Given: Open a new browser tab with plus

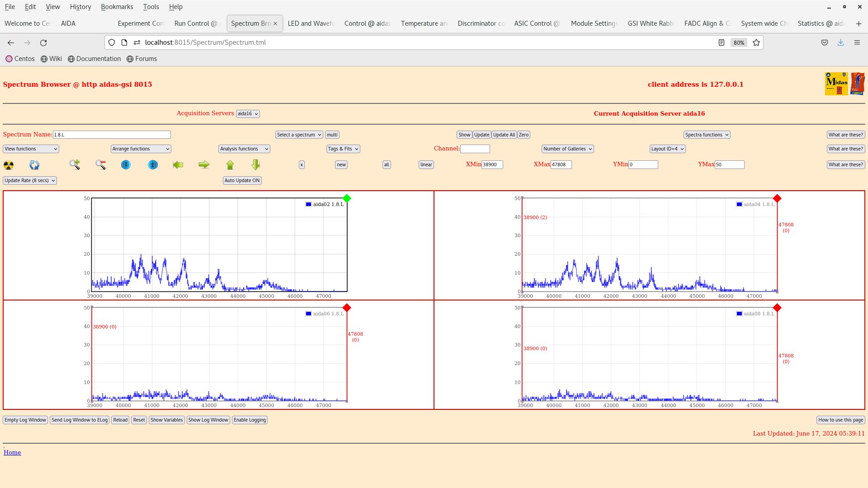Looking at the screenshot, I should (x=859, y=23).
